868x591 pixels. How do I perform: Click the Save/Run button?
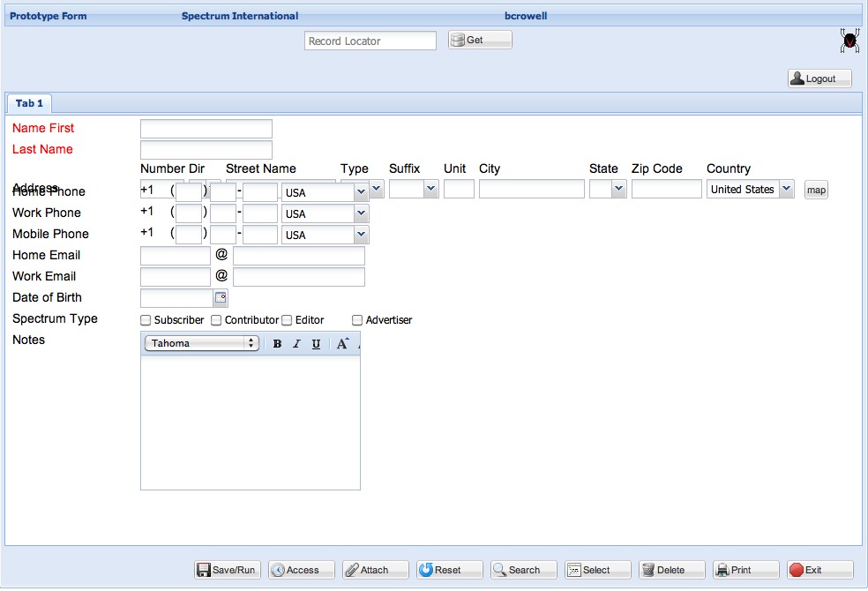pos(228,570)
